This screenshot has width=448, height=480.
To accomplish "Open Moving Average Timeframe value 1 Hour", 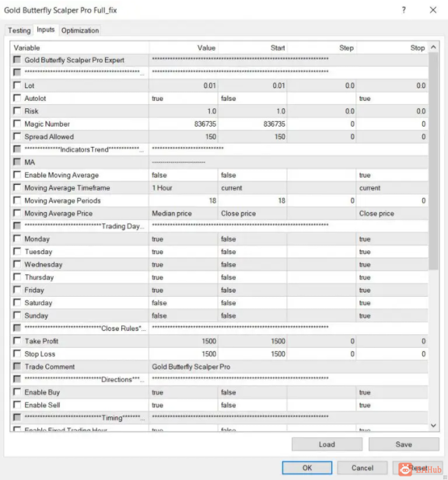I will (x=183, y=188).
